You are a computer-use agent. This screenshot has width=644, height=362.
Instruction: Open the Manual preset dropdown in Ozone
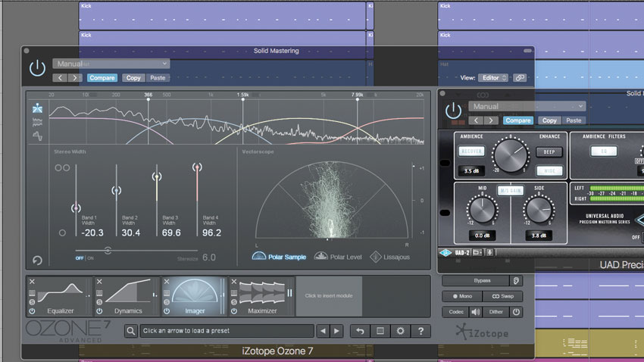click(111, 64)
